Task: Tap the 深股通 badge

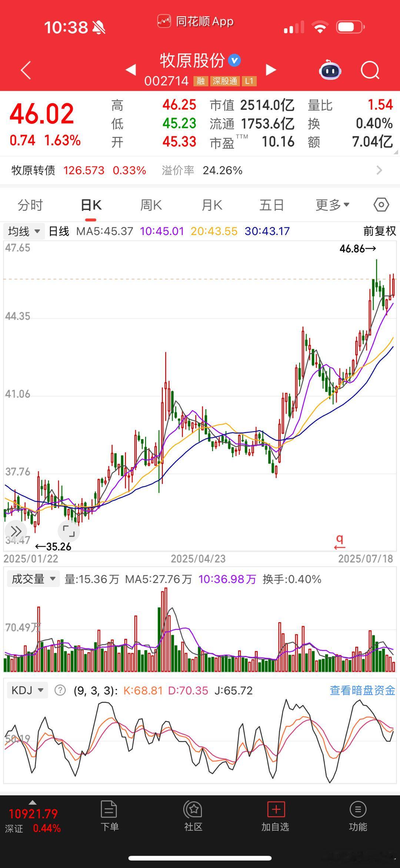Action: coord(225,81)
